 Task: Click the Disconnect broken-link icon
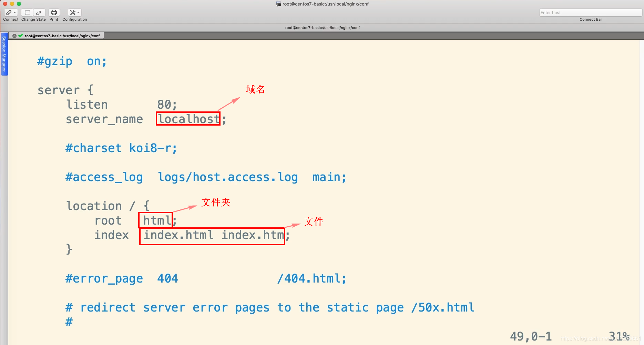pyautogui.click(x=39, y=12)
